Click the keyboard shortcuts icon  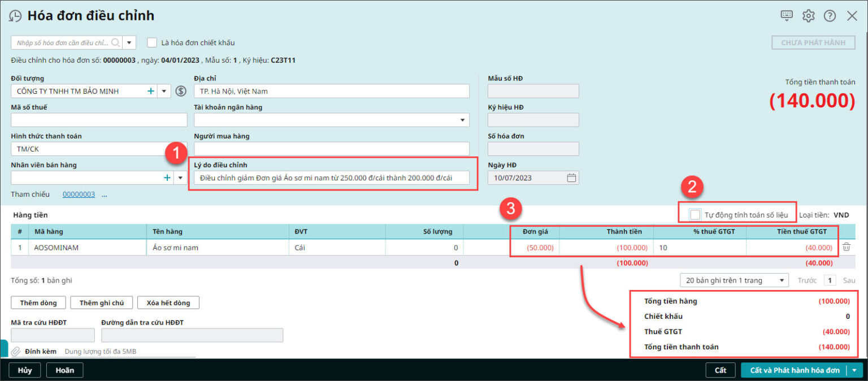[787, 15]
